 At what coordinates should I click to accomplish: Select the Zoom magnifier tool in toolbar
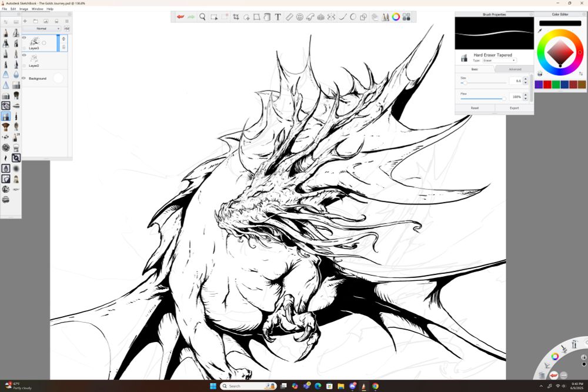pos(202,17)
